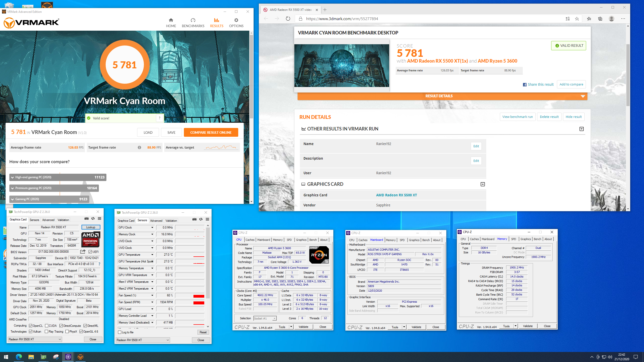Open browser settings ellipsis menu
Image resolution: width=644 pixels, height=362 pixels.
pos(623,19)
